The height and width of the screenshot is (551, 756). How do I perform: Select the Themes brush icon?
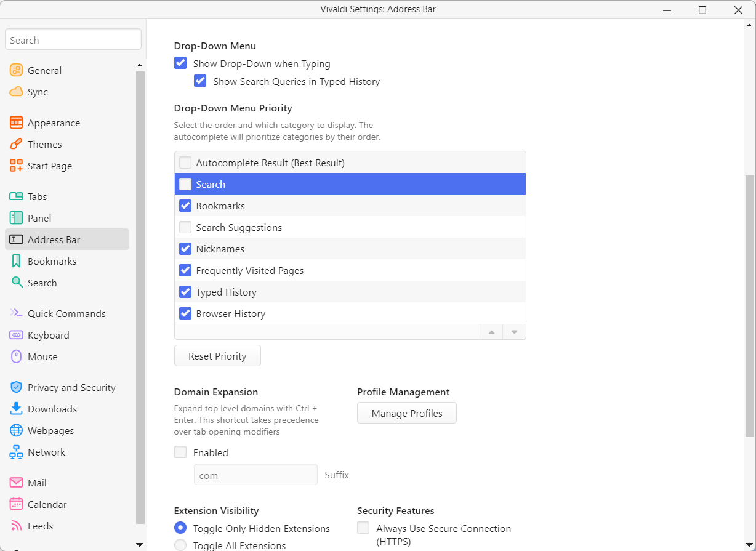click(x=17, y=144)
